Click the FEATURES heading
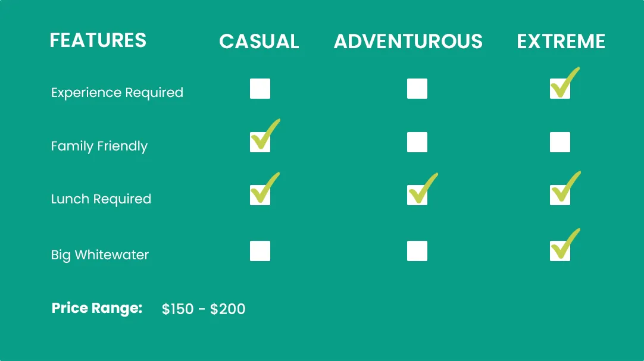 pyautogui.click(x=98, y=40)
